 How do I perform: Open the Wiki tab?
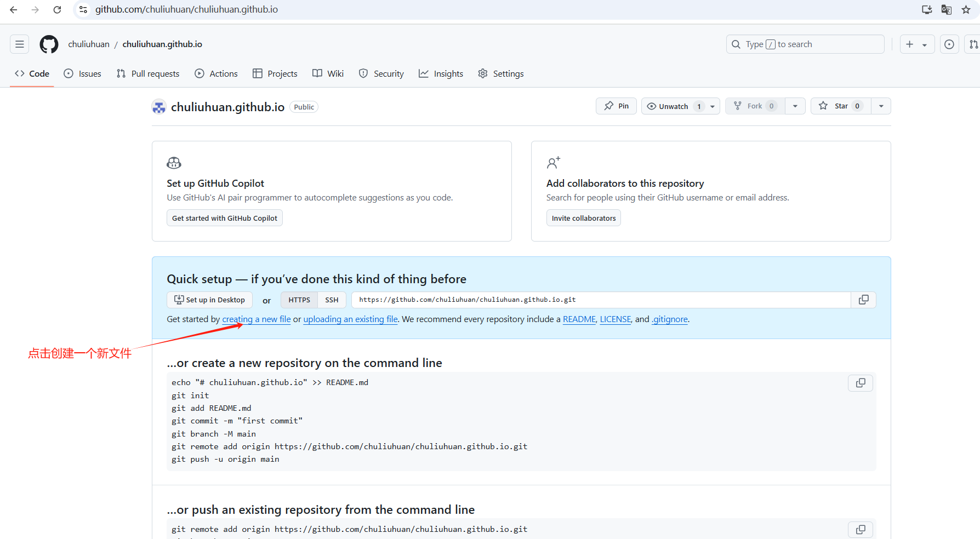click(x=328, y=73)
